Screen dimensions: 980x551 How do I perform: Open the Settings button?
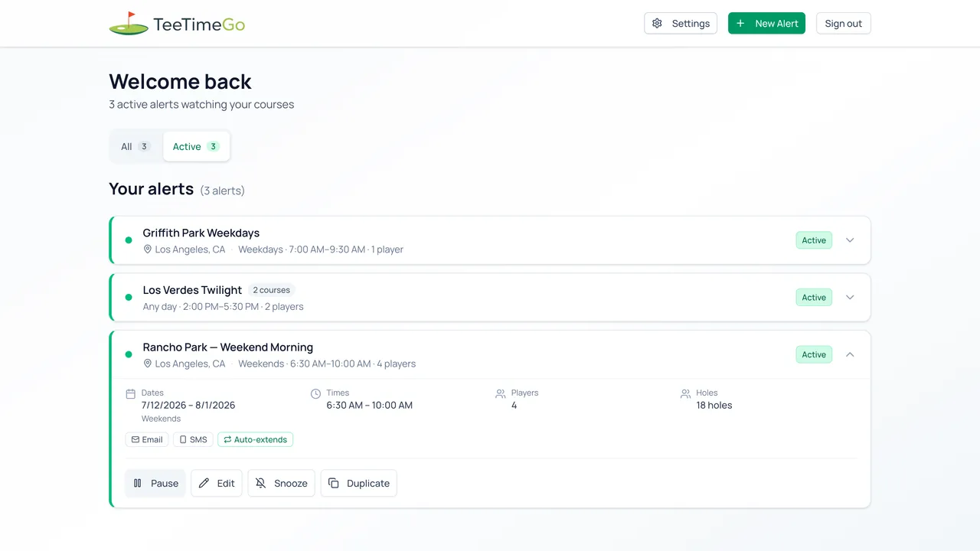pyautogui.click(x=681, y=24)
